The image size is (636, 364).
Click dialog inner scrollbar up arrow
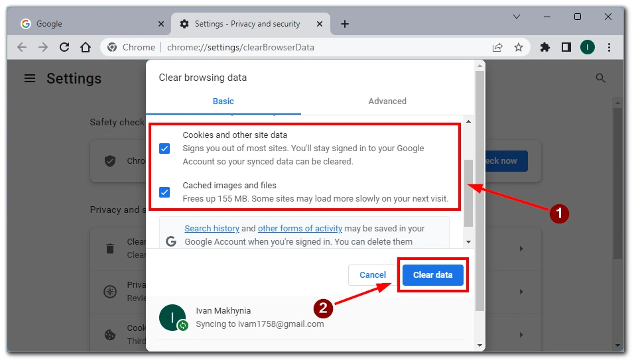coord(468,121)
